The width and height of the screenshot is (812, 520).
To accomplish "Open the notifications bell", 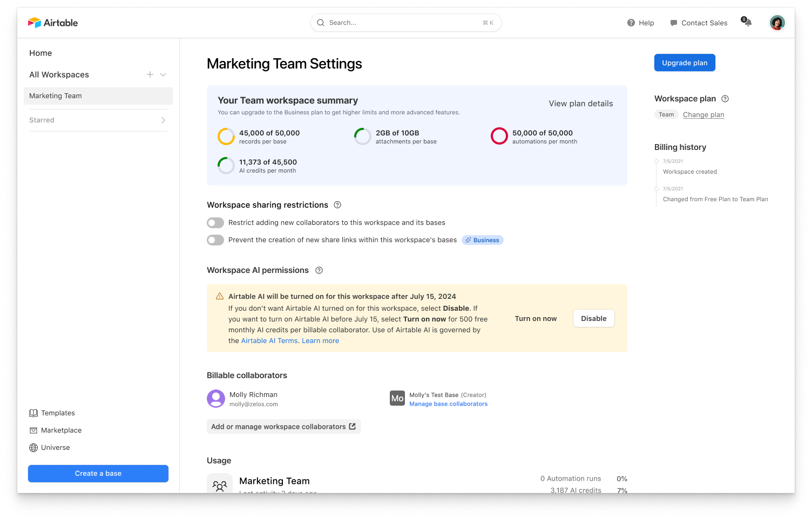I will point(747,22).
